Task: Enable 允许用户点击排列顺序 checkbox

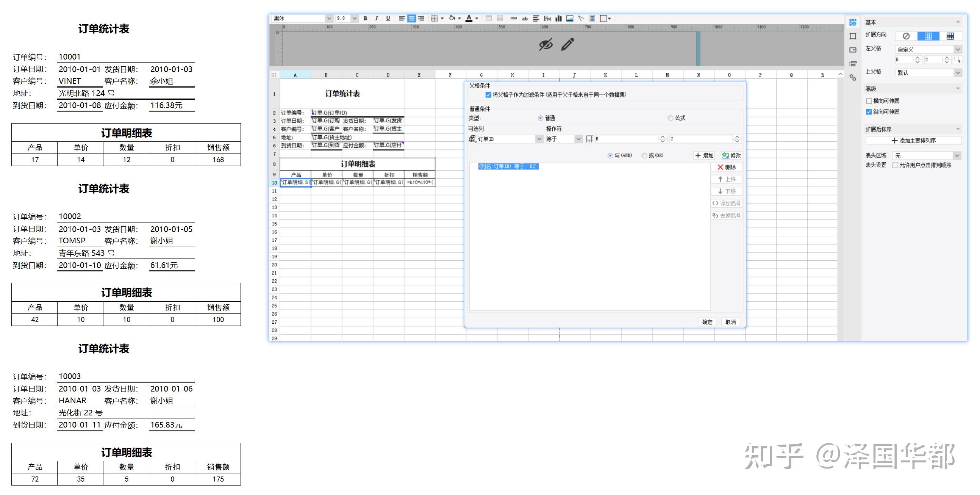Action: click(x=895, y=165)
